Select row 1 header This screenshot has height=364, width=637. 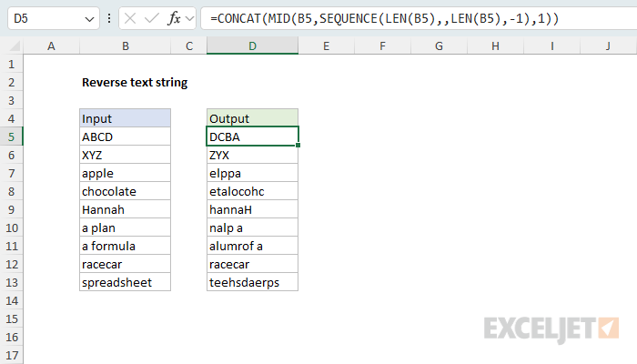click(x=11, y=65)
